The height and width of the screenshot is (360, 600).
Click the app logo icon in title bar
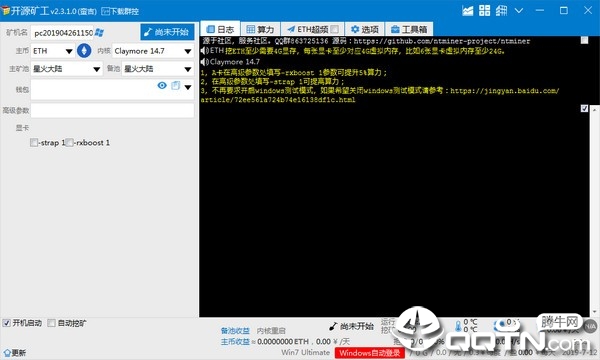click(x=5, y=11)
